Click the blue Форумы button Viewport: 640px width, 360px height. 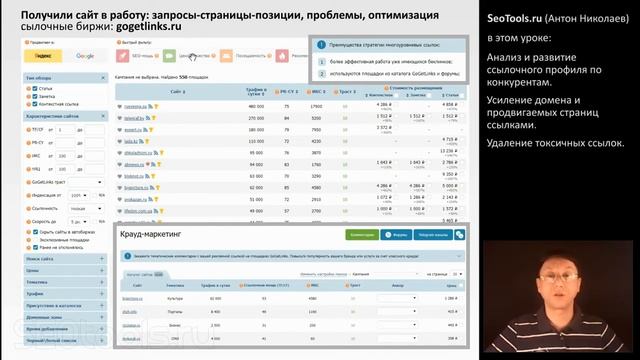coord(396,235)
